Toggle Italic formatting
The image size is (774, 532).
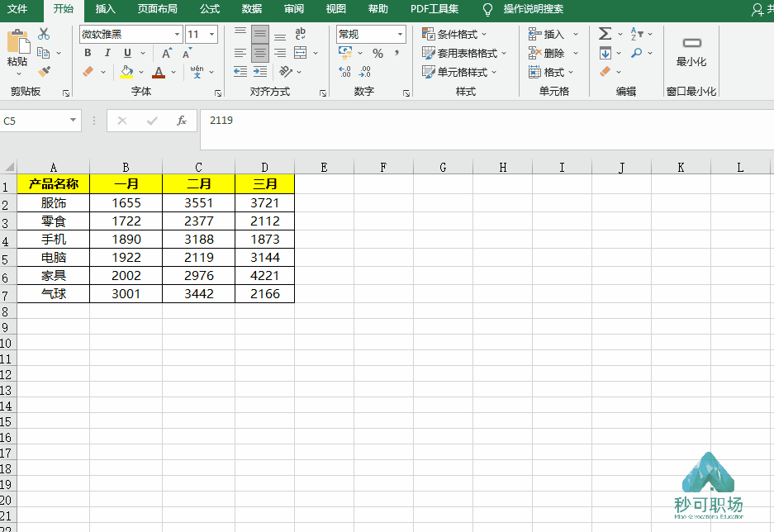107,53
